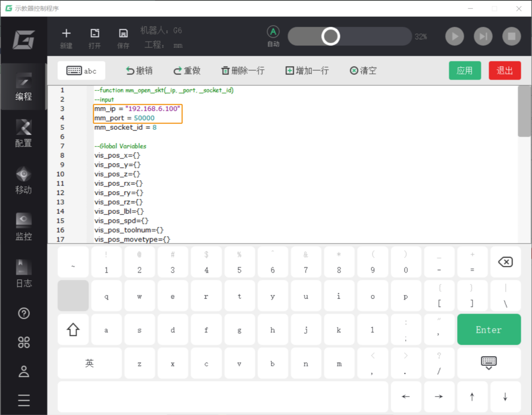532x415 pixels.
Task: Open the user account icon in sidebar
Action: pos(24,372)
